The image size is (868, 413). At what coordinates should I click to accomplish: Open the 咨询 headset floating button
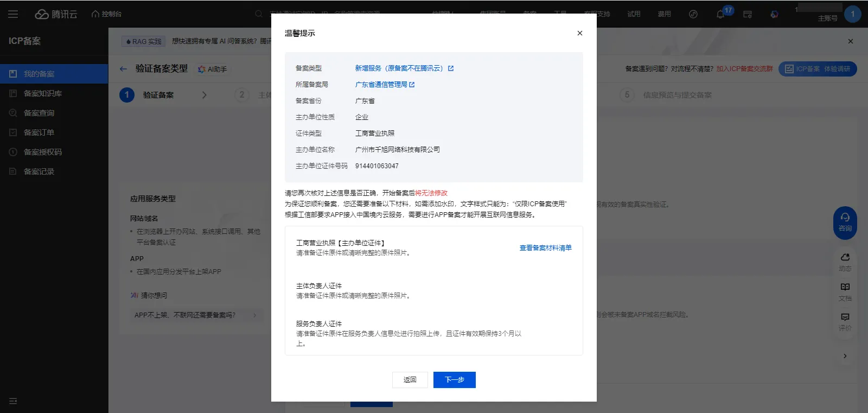845,223
